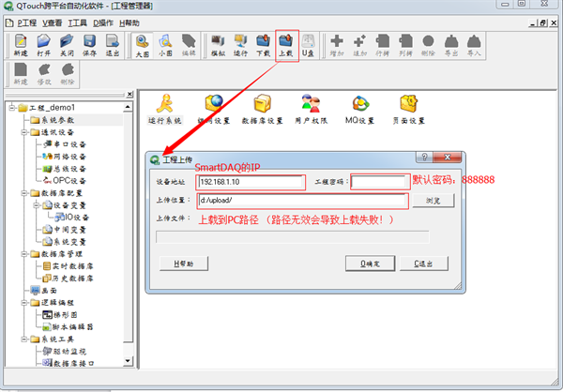Collapse the 数据库配置 tree folder
The height and width of the screenshot is (392, 563).
pyautogui.click(x=18, y=192)
